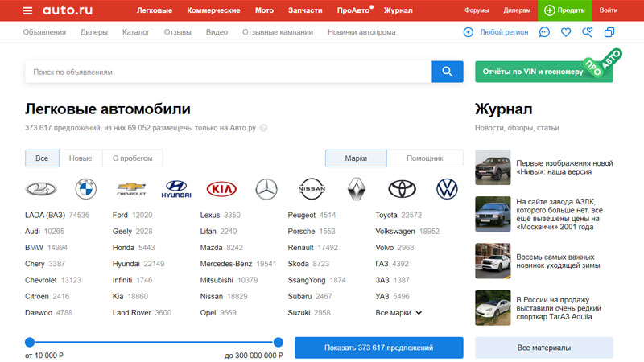Image resolution: width=644 pixels, height=362 pixels.
Task: Select the KIA brand logo
Action: pyautogui.click(x=221, y=189)
